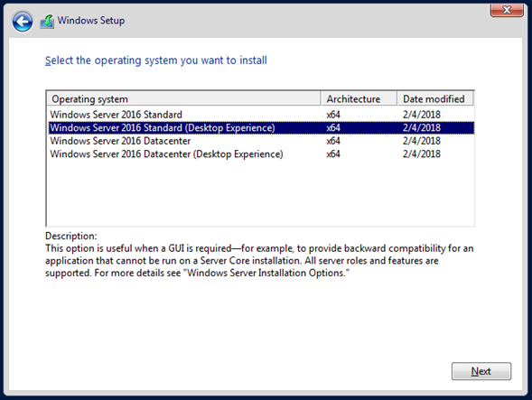Sort by the Operating system column header
Image resolution: width=532 pixels, height=400 pixels.
[183, 98]
